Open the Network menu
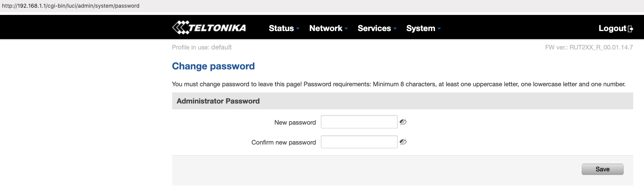This screenshot has height=189, width=644. (x=325, y=28)
